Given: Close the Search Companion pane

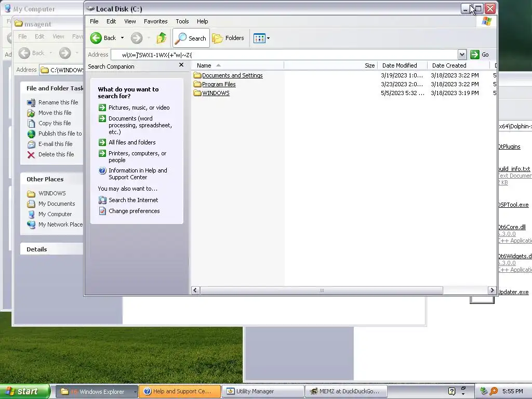Looking at the screenshot, I should pos(181,65).
